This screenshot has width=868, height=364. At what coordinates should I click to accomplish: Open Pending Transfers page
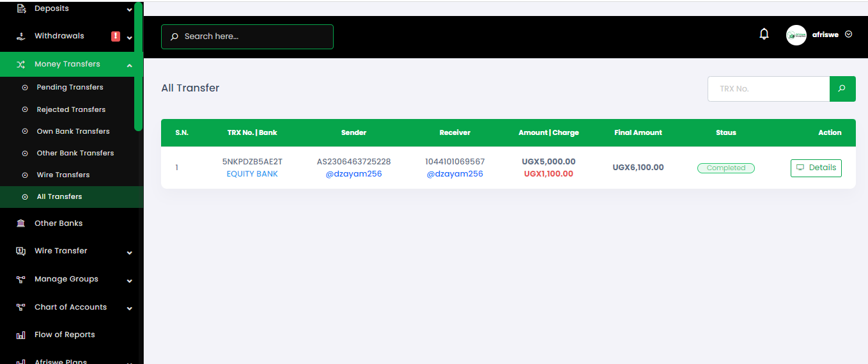click(70, 87)
